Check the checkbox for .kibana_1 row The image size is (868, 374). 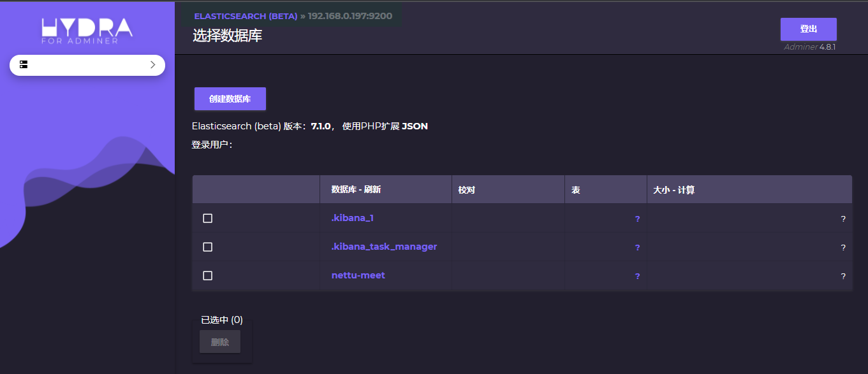click(x=207, y=218)
